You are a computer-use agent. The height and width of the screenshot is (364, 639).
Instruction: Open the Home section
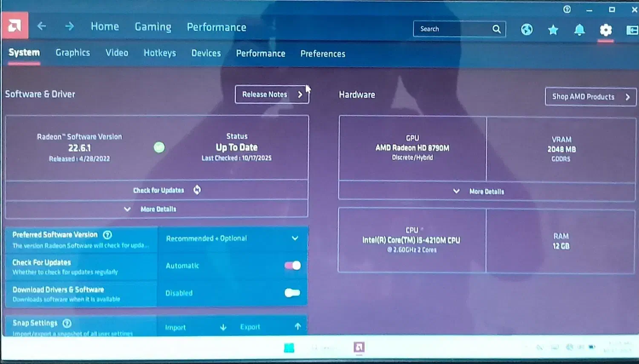pos(105,26)
